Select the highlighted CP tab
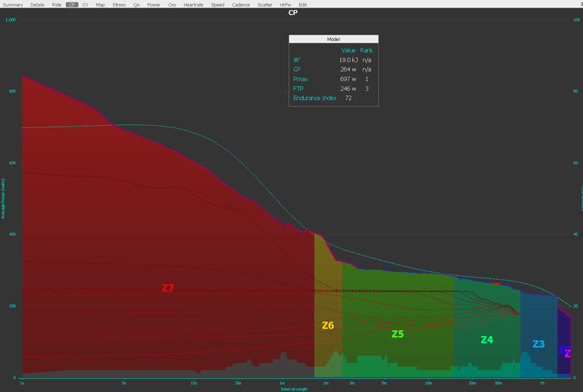Image resolution: width=583 pixels, height=392 pixels. [x=72, y=5]
